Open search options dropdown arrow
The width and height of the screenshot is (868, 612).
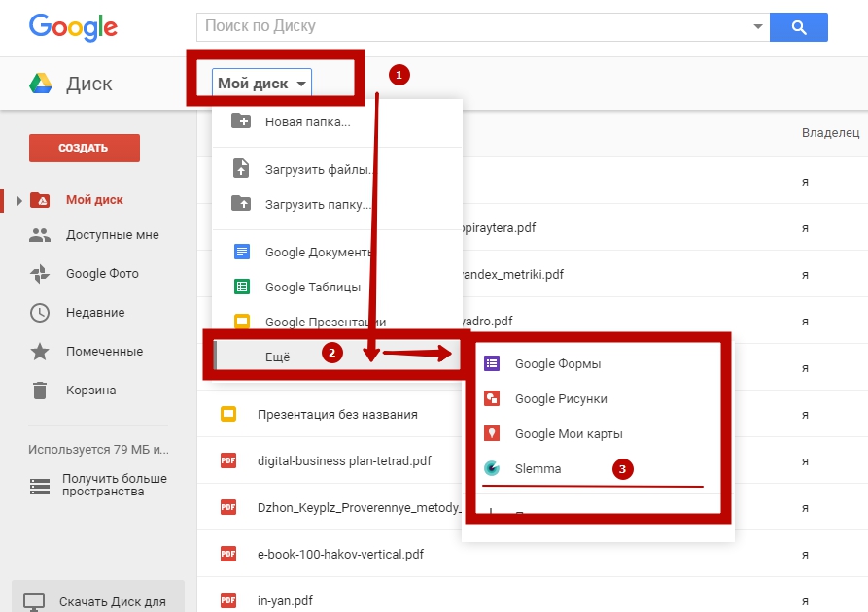[x=758, y=26]
